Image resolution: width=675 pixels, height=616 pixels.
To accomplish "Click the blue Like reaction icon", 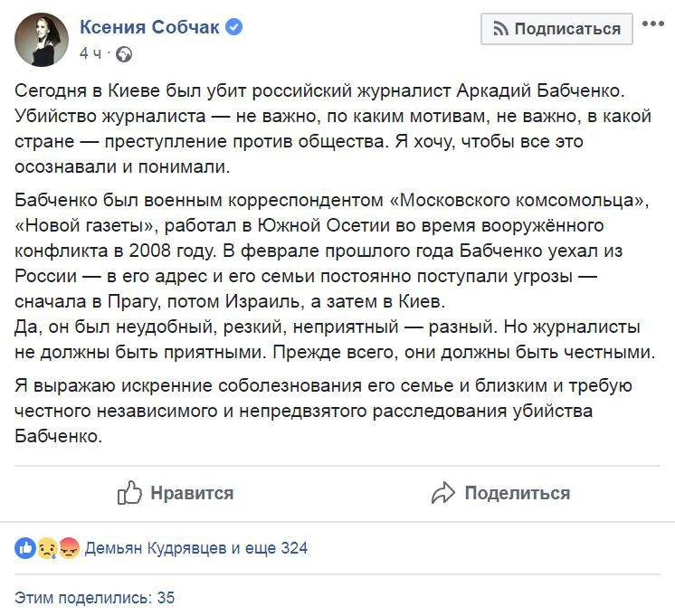I will click(x=26, y=547).
